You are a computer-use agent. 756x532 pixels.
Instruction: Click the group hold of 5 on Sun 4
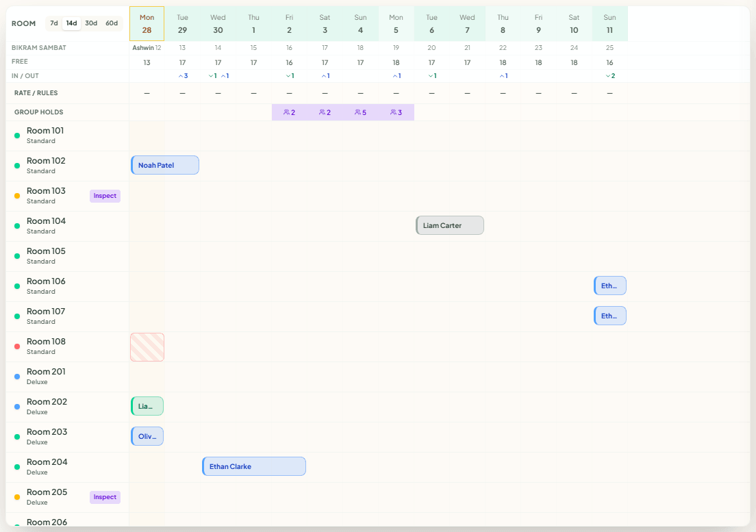361,112
